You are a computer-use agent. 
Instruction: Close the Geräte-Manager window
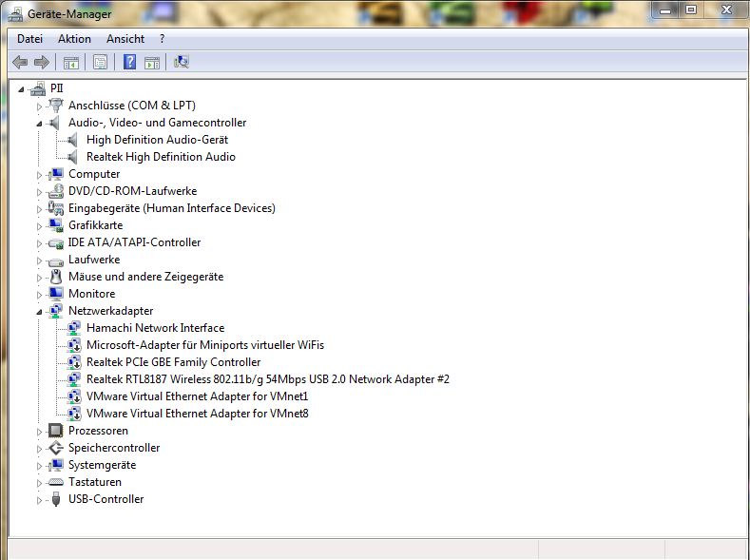tap(725, 10)
